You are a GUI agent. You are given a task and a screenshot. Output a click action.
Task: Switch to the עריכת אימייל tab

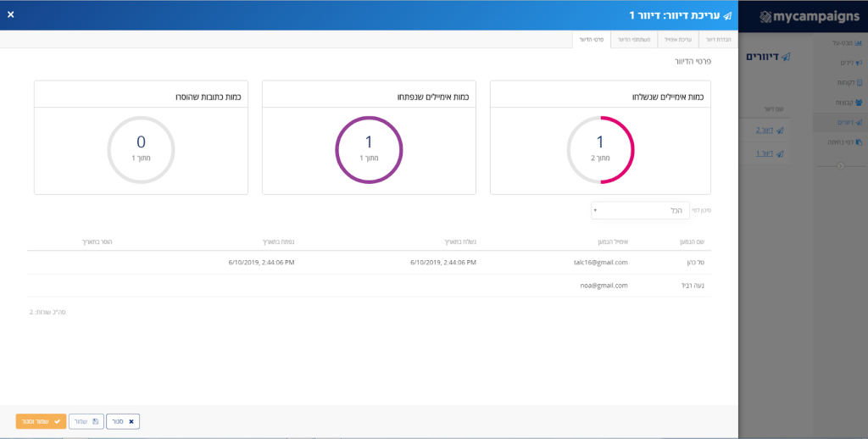click(678, 40)
